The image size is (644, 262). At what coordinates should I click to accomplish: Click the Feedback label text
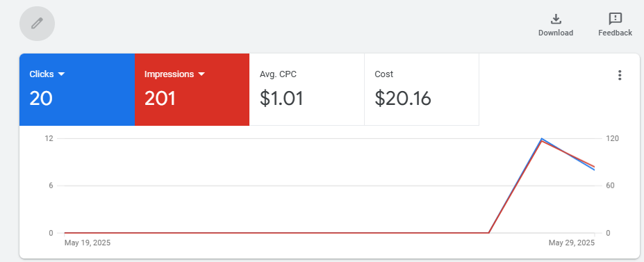(615, 33)
